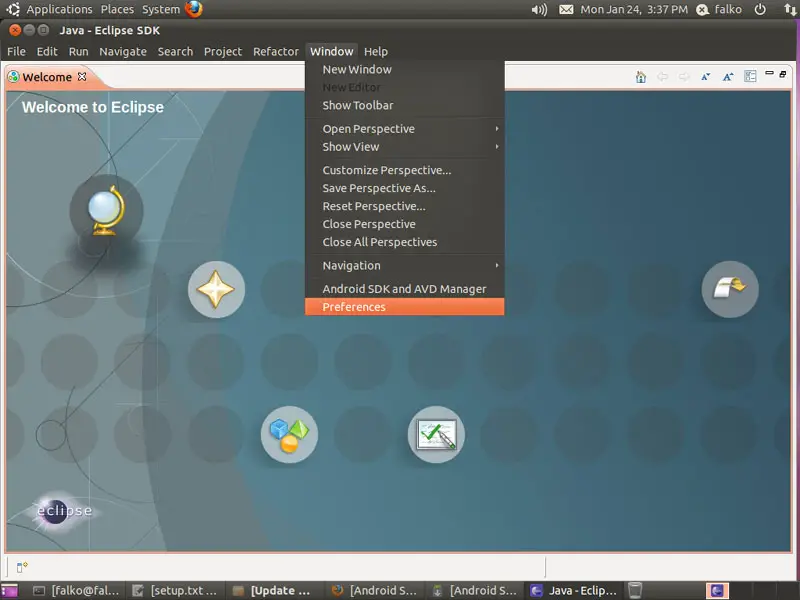Click the Navigate Back arrow in Welcome toolbar

click(x=662, y=77)
